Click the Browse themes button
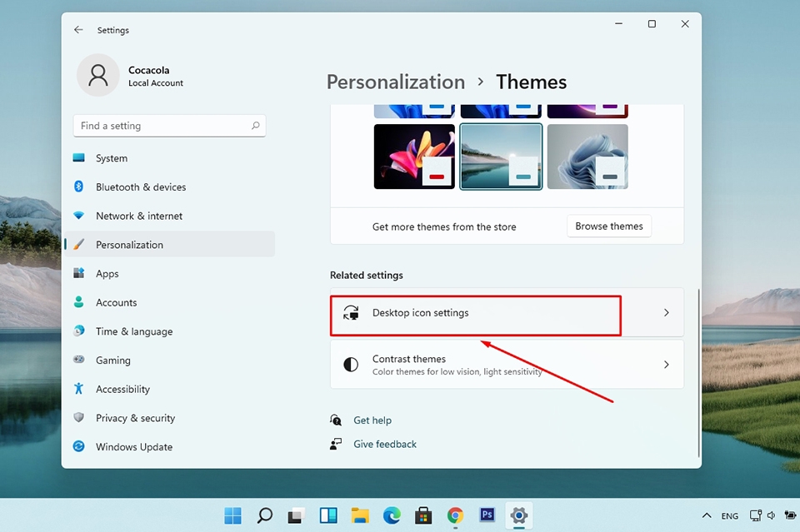Screen dimensions: 800x532 click(x=609, y=226)
